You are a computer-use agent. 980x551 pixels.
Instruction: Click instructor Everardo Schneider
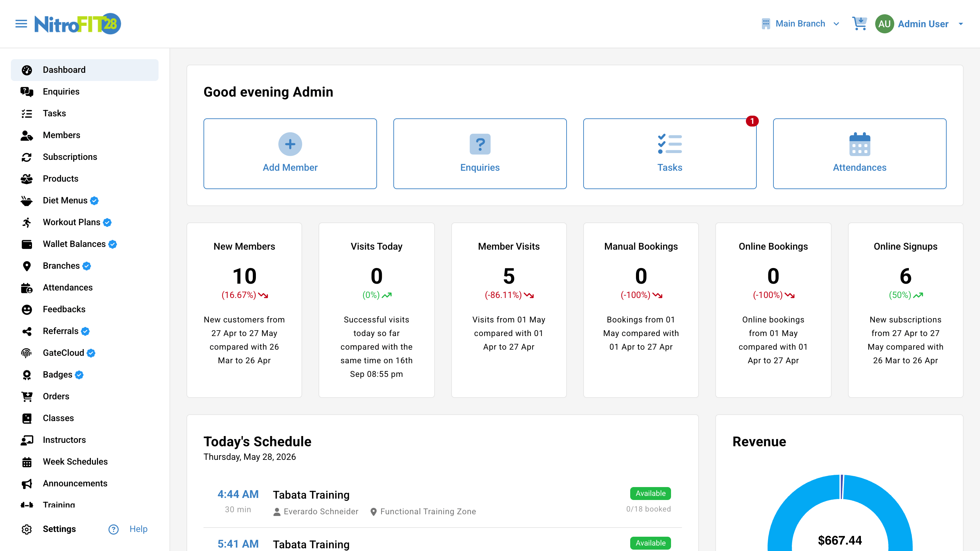321,512
